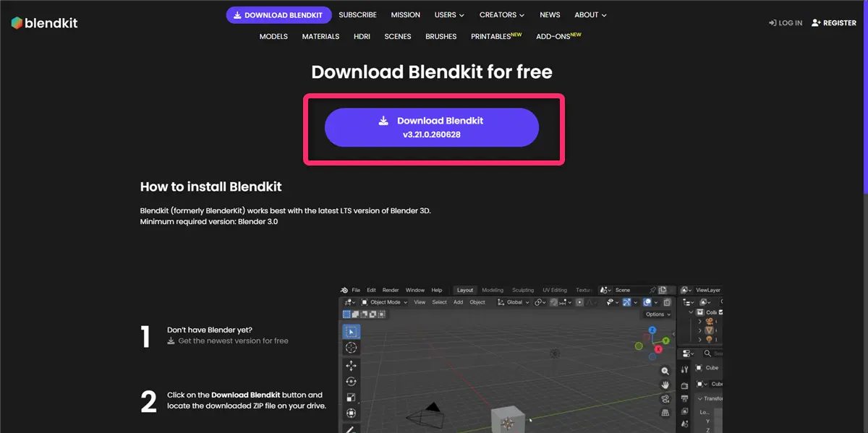Click the Log In link
The width and height of the screenshot is (868, 433).
(786, 23)
